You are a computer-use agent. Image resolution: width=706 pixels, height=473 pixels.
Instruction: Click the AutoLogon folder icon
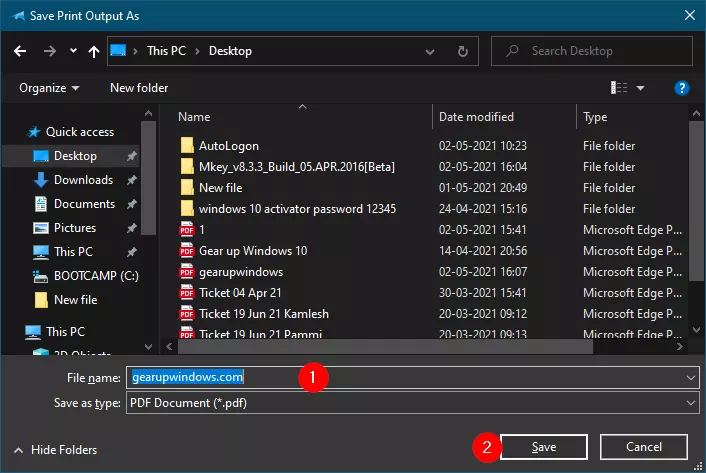(186, 145)
